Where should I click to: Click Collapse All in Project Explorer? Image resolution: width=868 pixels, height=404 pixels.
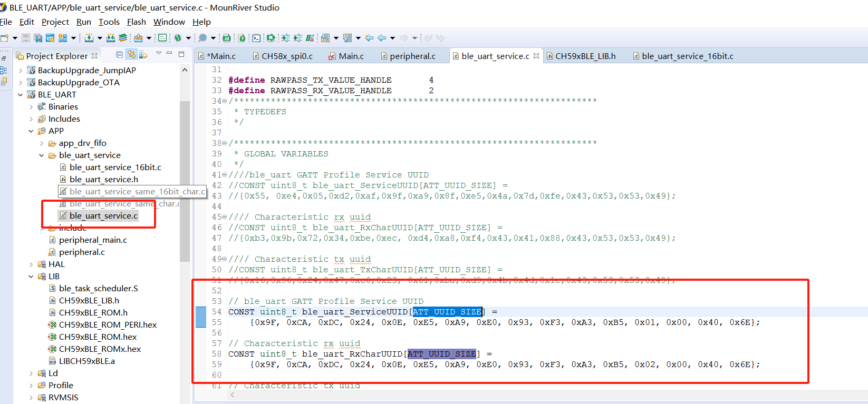pyautogui.click(x=120, y=55)
